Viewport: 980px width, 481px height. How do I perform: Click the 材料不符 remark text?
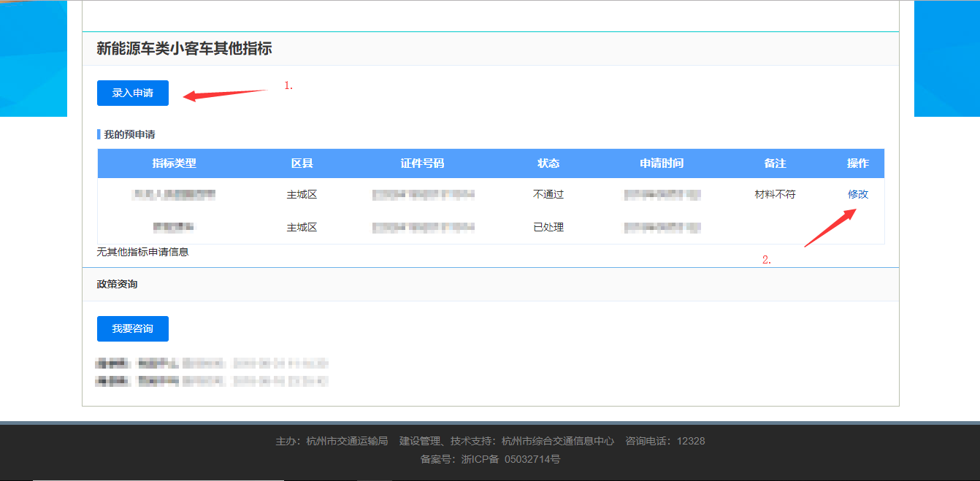pos(776,194)
